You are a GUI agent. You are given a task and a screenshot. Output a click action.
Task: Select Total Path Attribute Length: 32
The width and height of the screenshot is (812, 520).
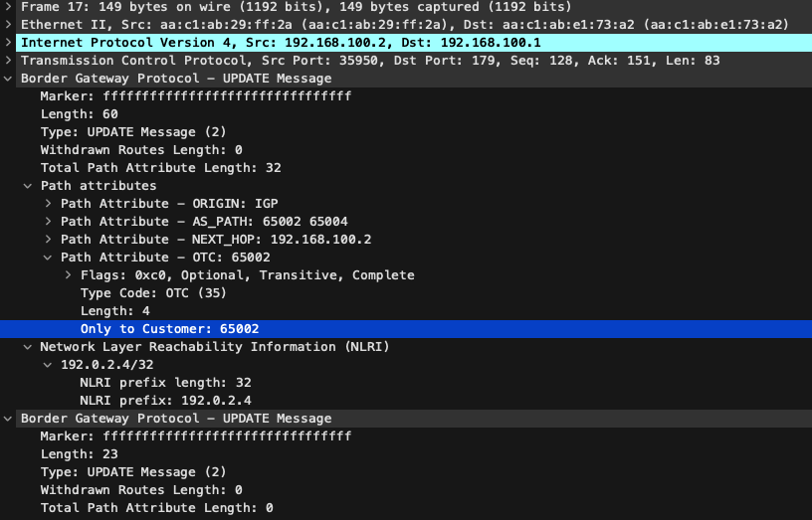(160, 168)
